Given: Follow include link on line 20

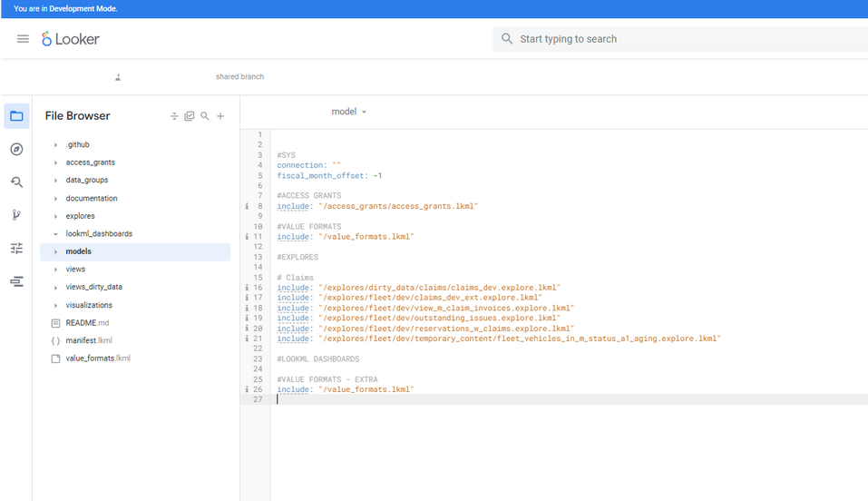Looking at the screenshot, I should click(293, 329).
